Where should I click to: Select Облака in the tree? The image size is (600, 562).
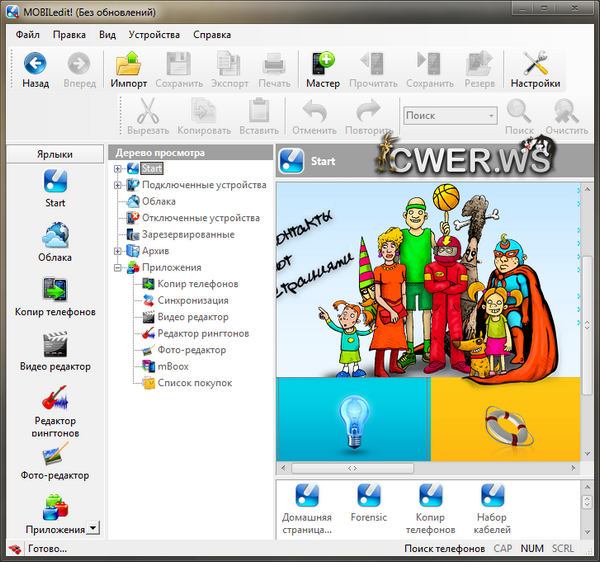pos(158,202)
